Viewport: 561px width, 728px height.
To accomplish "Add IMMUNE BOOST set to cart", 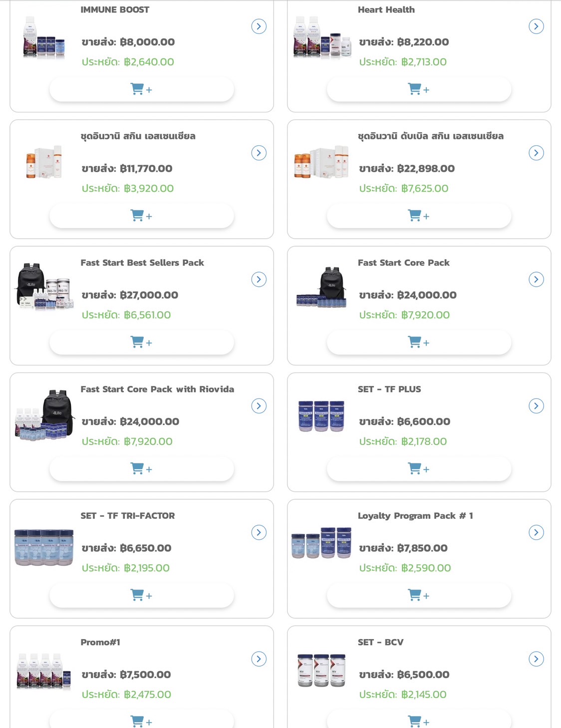I will click(141, 90).
